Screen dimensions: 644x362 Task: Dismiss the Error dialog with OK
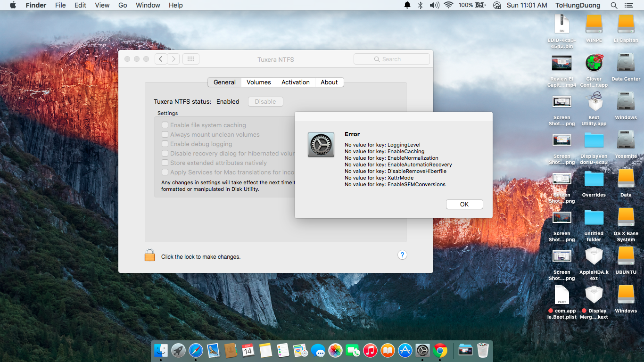[464, 204]
